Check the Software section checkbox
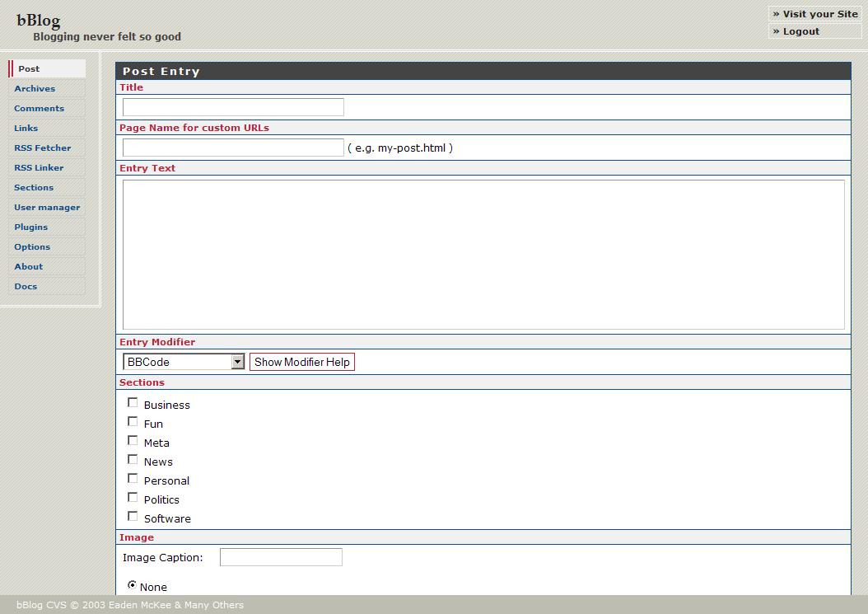 (x=133, y=517)
